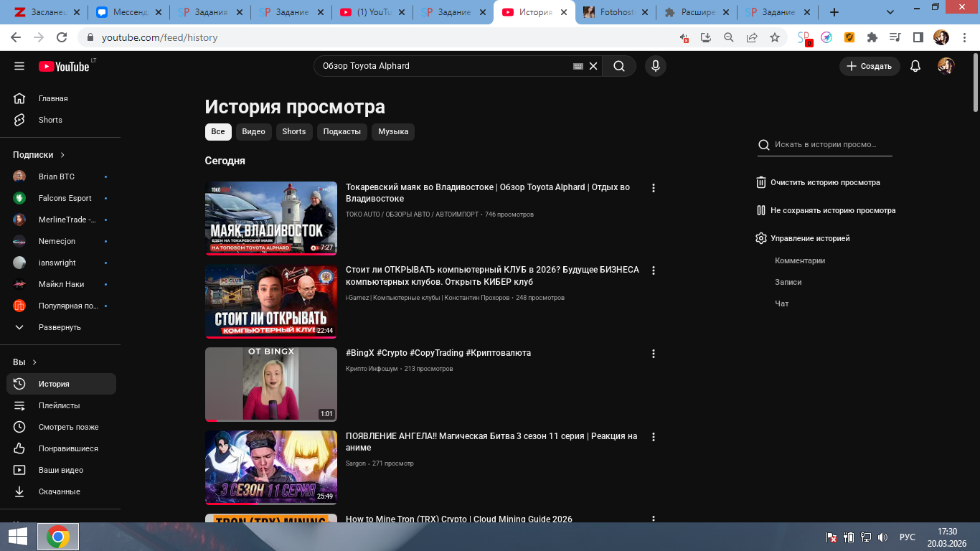Select the Подкасты filter chip
Screen dimensions: 980x551
click(x=342, y=131)
